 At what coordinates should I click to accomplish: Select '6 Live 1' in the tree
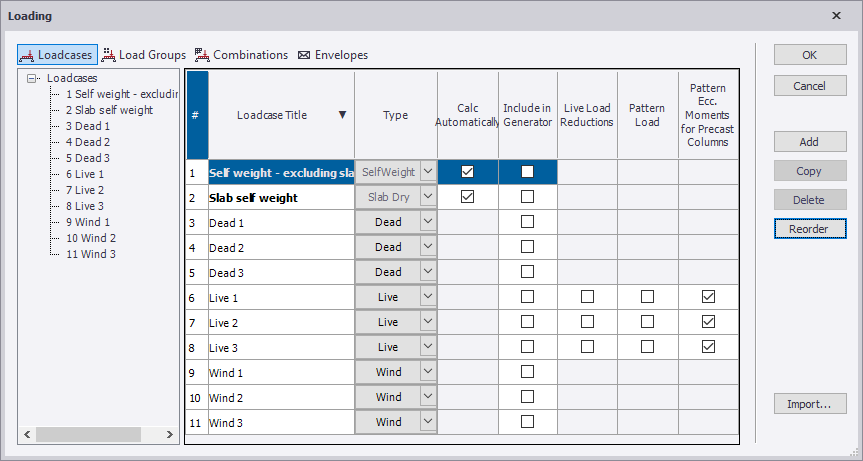(85, 174)
